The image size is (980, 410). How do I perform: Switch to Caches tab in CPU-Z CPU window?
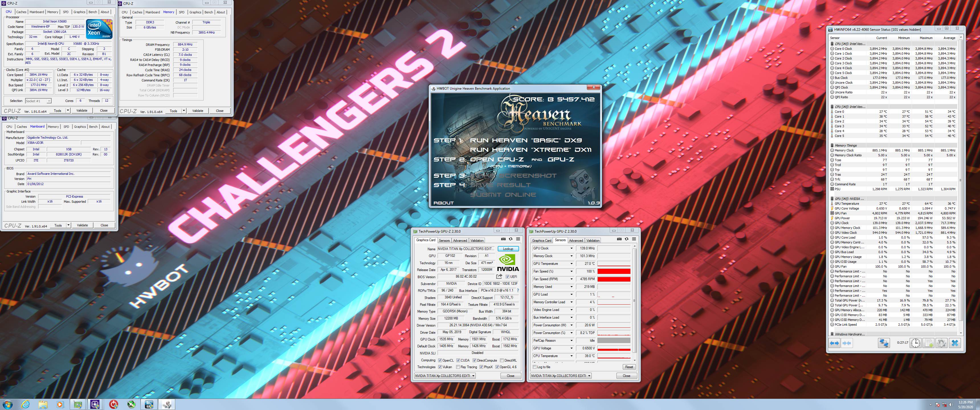pos(21,12)
